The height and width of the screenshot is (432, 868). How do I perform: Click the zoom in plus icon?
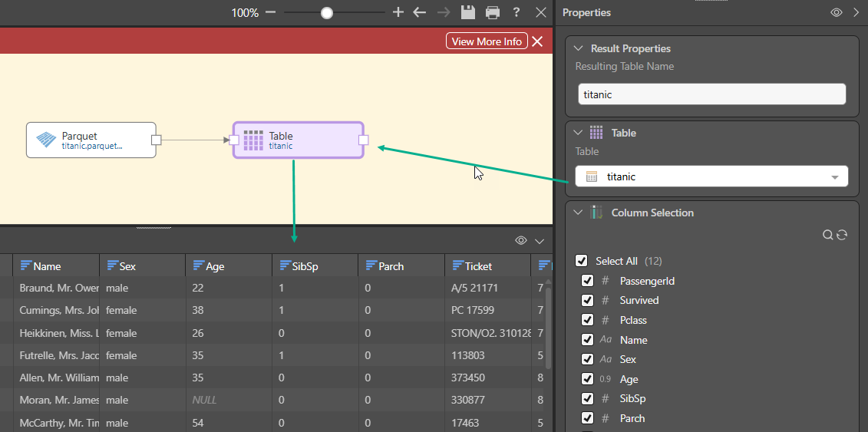pos(398,12)
